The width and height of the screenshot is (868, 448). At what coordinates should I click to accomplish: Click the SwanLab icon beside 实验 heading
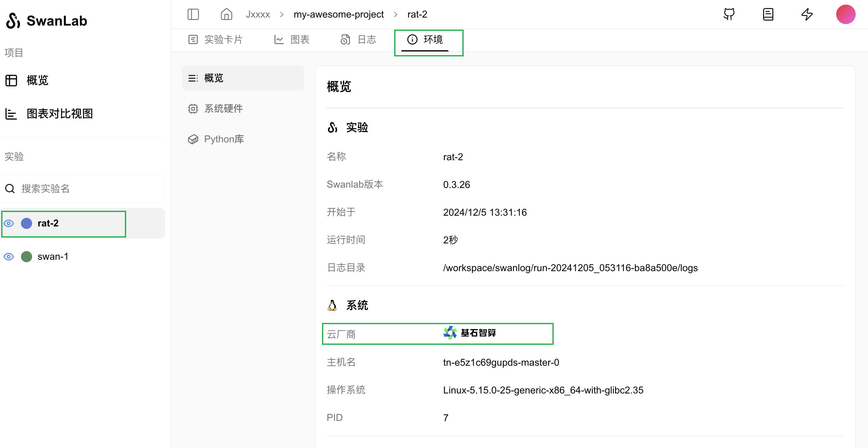tap(332, 128)
